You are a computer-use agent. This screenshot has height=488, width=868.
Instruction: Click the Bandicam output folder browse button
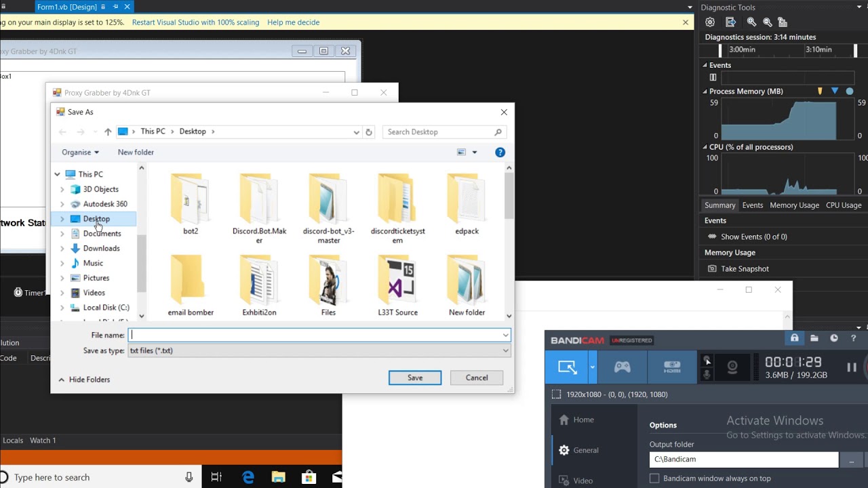[850, 460]
